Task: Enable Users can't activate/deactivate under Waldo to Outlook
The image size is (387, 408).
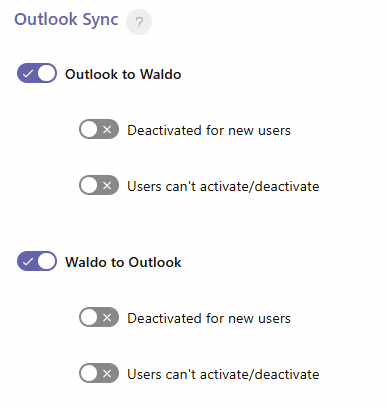Action: pos(99,373)
